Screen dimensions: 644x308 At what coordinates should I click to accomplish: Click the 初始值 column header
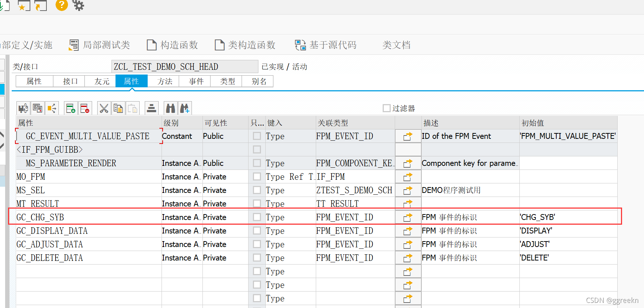(568, 123)
